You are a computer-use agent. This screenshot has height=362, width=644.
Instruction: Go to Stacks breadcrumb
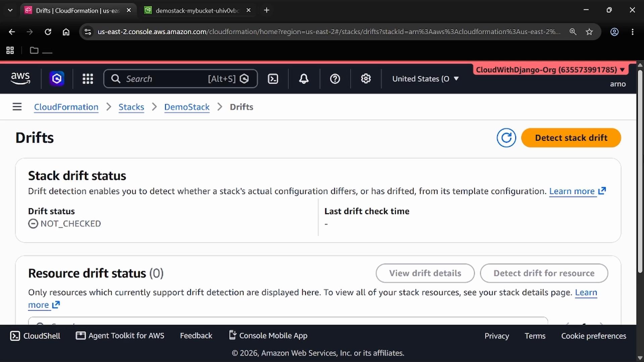point(131,107)
